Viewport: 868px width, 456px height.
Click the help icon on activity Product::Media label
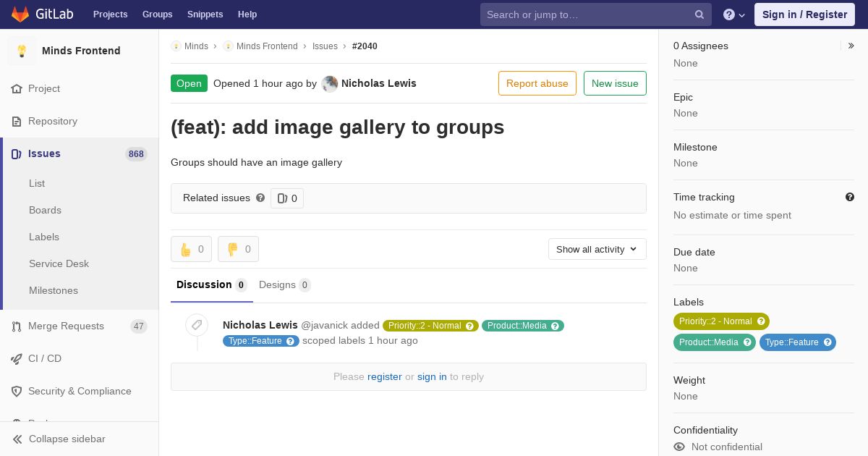[555, 326]
